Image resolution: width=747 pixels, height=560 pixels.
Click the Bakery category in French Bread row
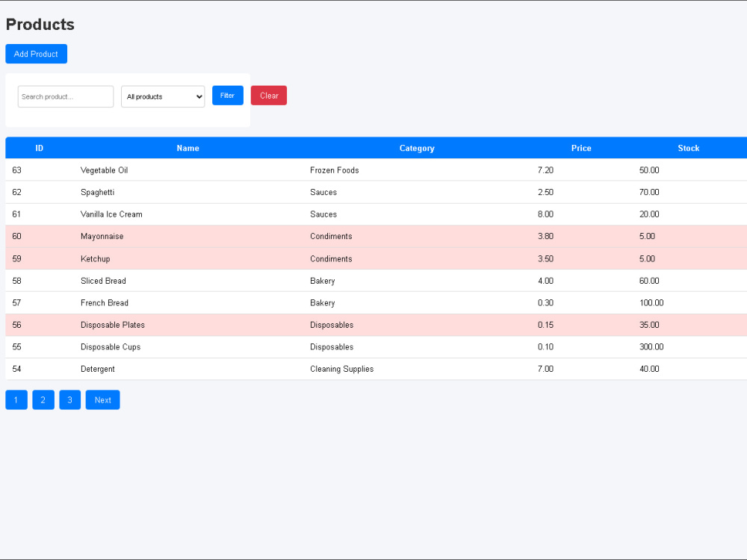click(x=323, y=303)
